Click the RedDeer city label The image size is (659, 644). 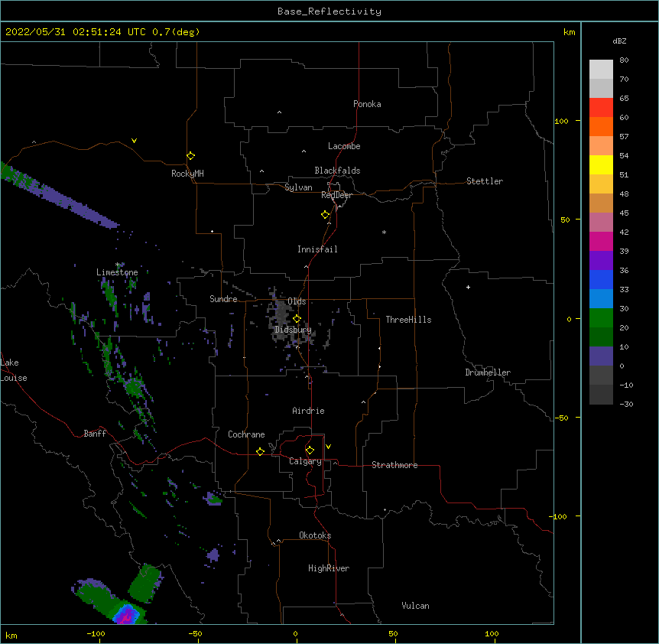tap(336, 195)
